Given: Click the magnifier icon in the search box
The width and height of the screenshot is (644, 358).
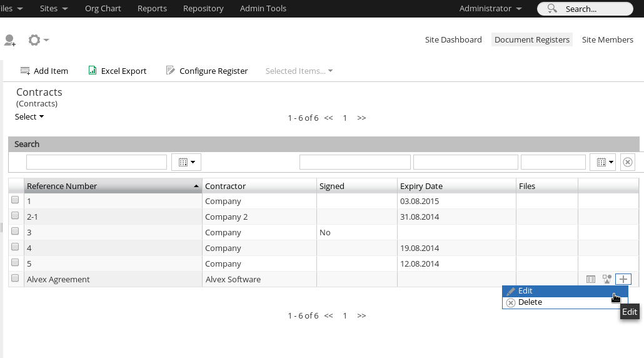Looking at the screenshot, I should click(x=551, y=9).
